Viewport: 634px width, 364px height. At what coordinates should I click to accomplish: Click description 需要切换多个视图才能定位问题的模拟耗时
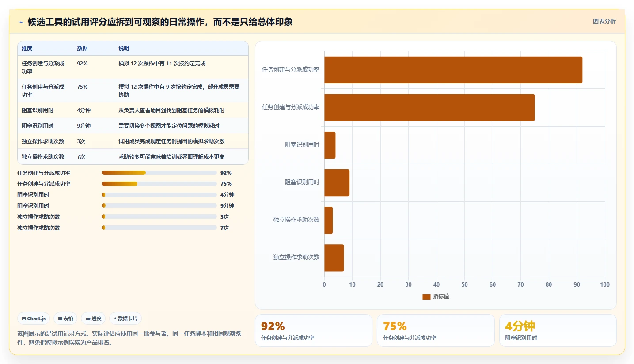click(169, 126)
